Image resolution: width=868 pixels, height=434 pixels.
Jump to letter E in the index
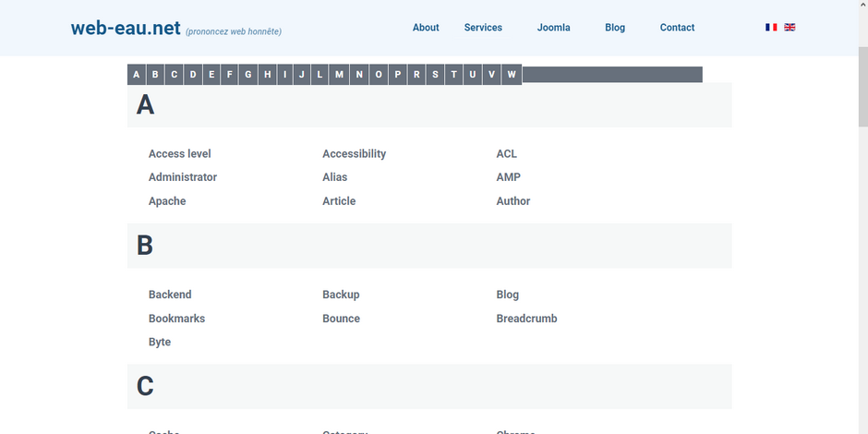211,75
